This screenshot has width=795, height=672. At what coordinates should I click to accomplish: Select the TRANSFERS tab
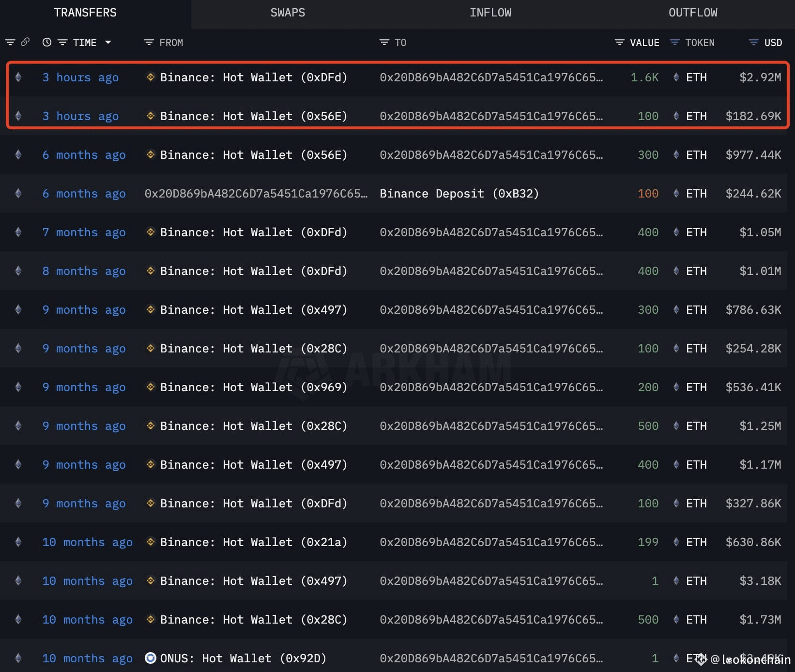click(x=85, y=13)
